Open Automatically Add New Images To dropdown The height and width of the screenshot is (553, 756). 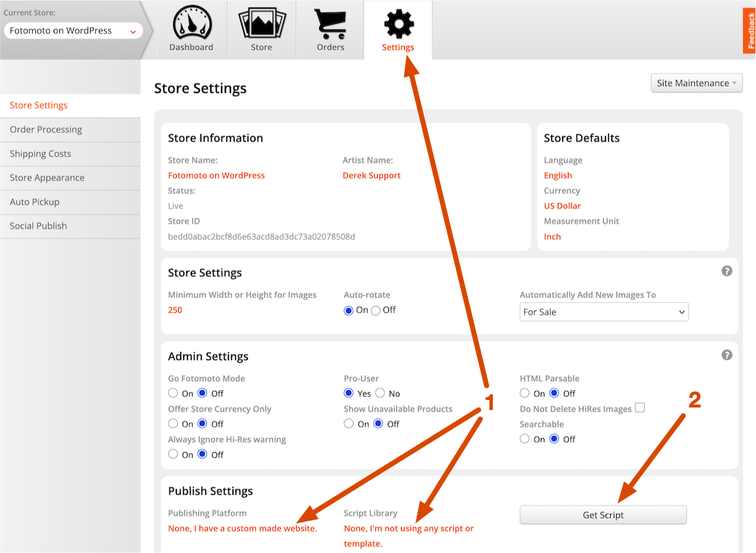click(604, 312)
